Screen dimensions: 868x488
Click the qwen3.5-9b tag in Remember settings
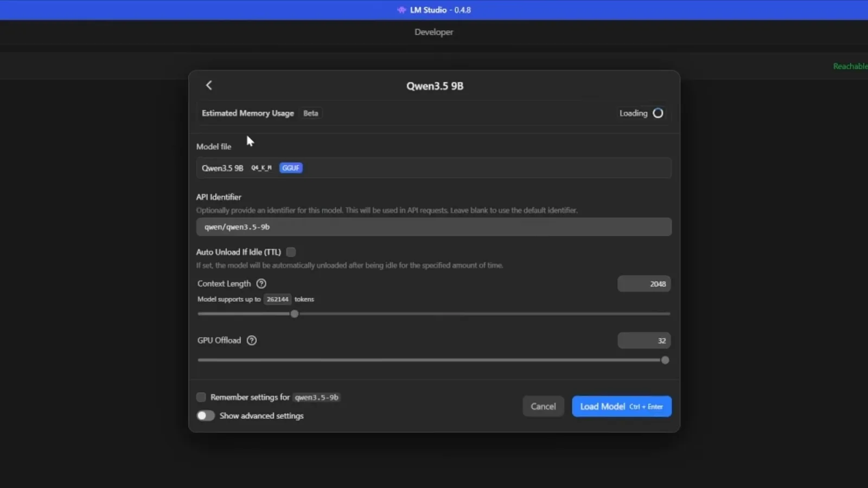(x=317, y=397)
